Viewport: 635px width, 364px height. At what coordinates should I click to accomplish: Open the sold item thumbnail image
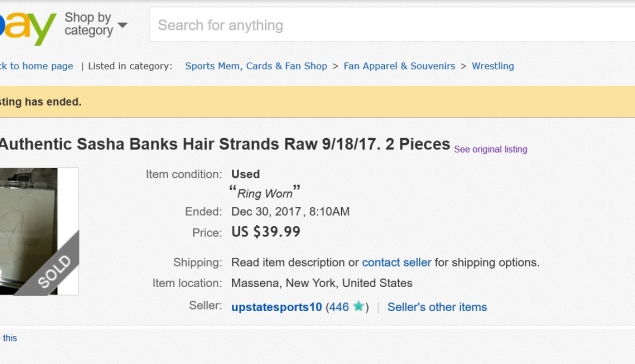(39, 231)
